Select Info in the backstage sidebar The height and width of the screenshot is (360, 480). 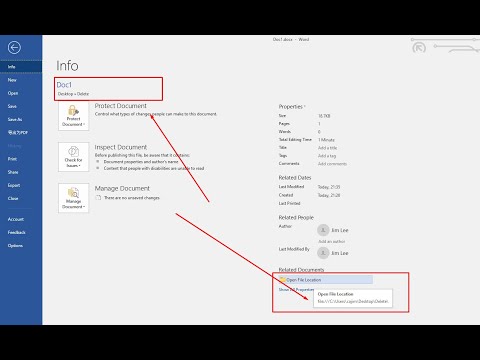click(21, 67)
